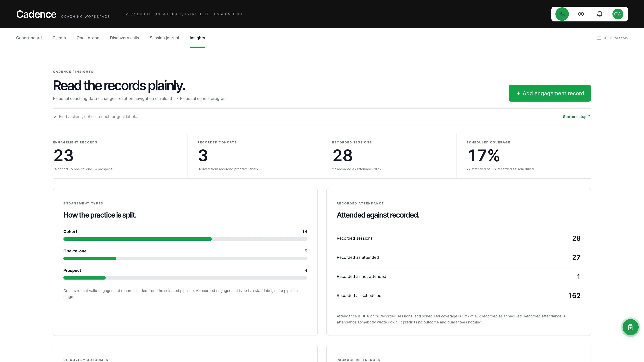Open the Cohort board tab
Viewport: 644px width, 362px height.
click(x=29, y=38)
